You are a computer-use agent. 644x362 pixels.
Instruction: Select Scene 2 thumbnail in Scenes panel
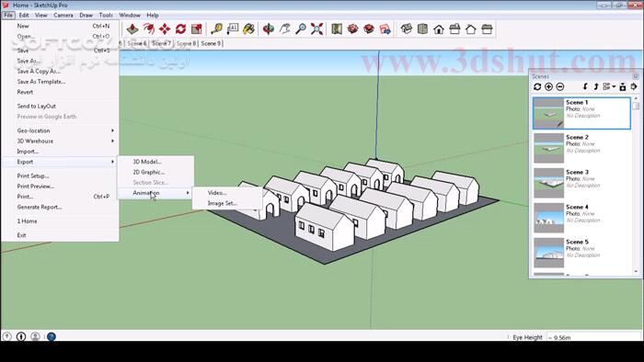tap(548, 148)
